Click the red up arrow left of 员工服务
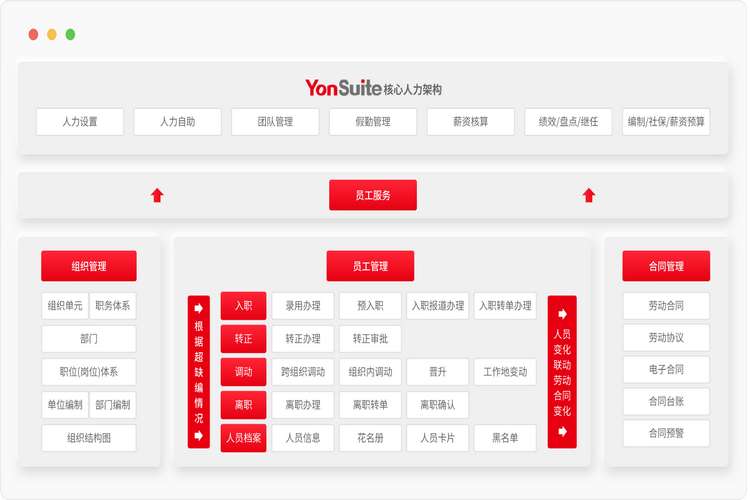The width and height of the screenshot is (750, 500). pyautogui.click(x=157, y=195)
